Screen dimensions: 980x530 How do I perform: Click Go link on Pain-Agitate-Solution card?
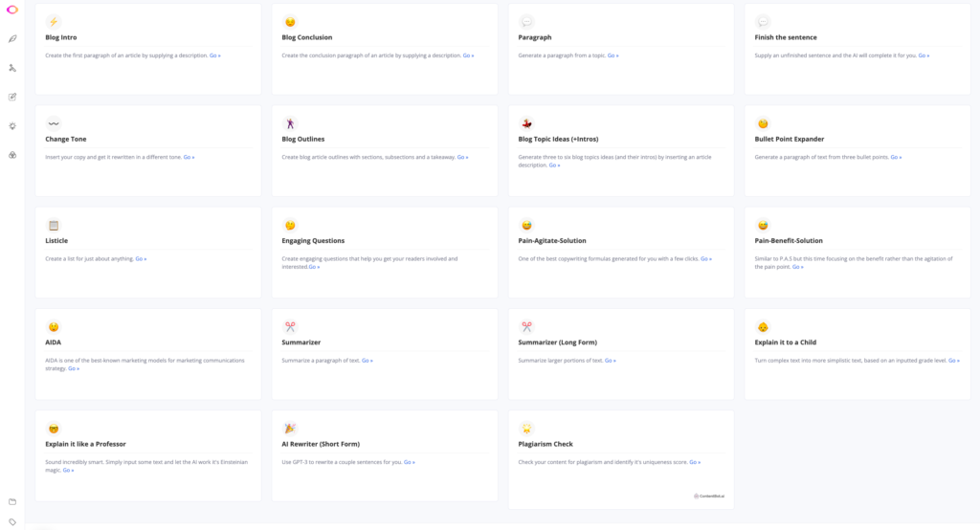coord(706,258)
